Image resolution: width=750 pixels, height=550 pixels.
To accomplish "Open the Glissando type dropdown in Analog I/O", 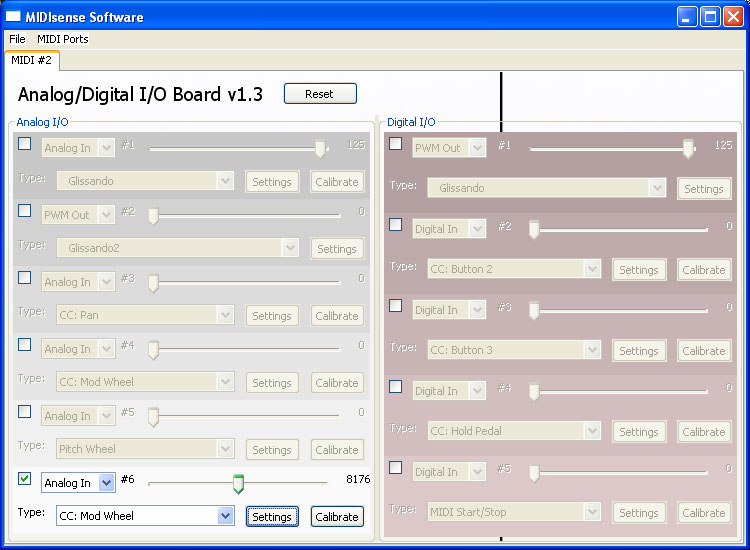I will point(145,181).
